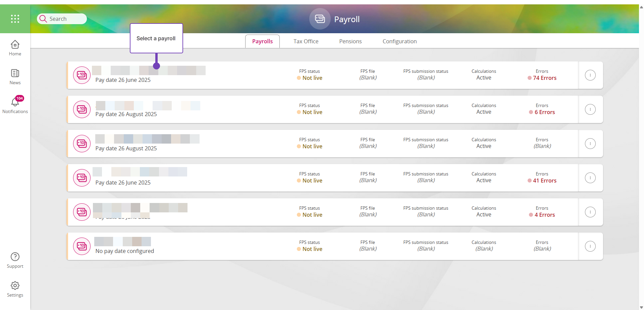Viewport: 644px width, 310px height.
Task: Click the 4 Errors link
Action: [x=544, y=215]
